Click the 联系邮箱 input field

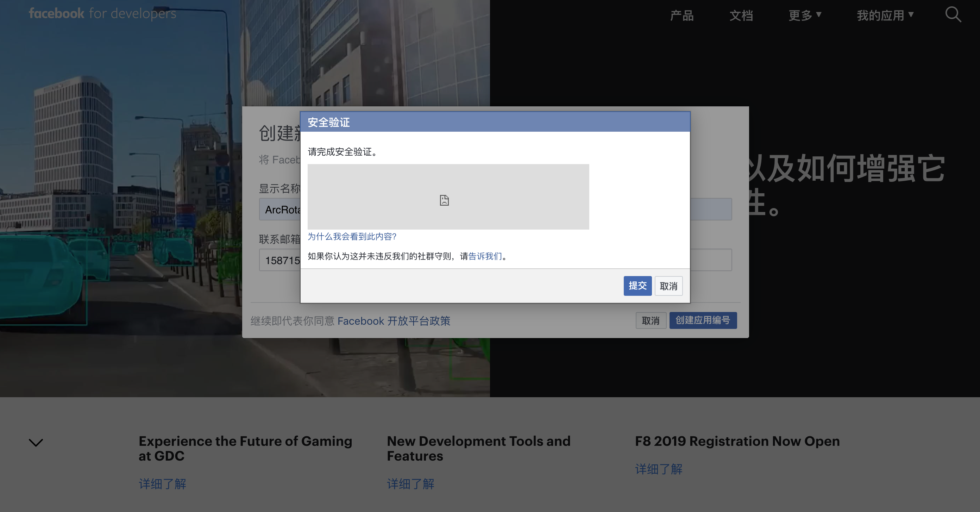[x=281, y=260]
